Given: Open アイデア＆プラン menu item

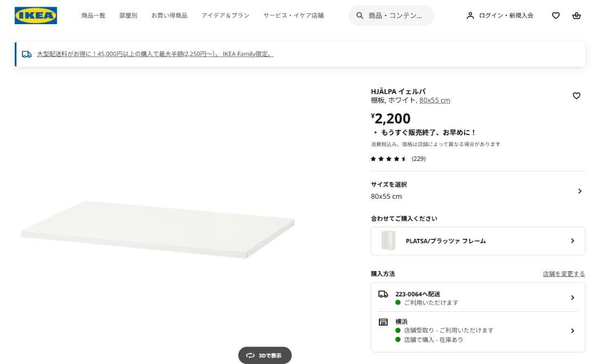Looking at the screenshot, I should tap(225, 15).
